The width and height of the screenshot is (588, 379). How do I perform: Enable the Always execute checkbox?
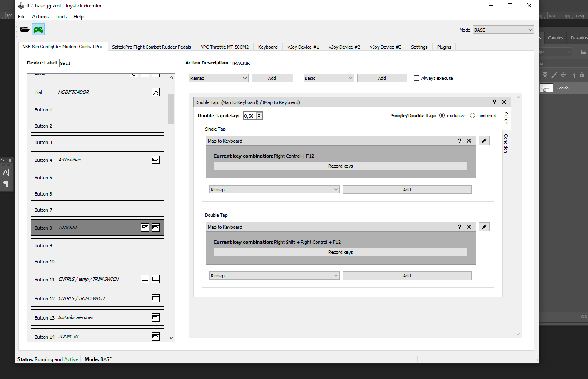point(416,78)
